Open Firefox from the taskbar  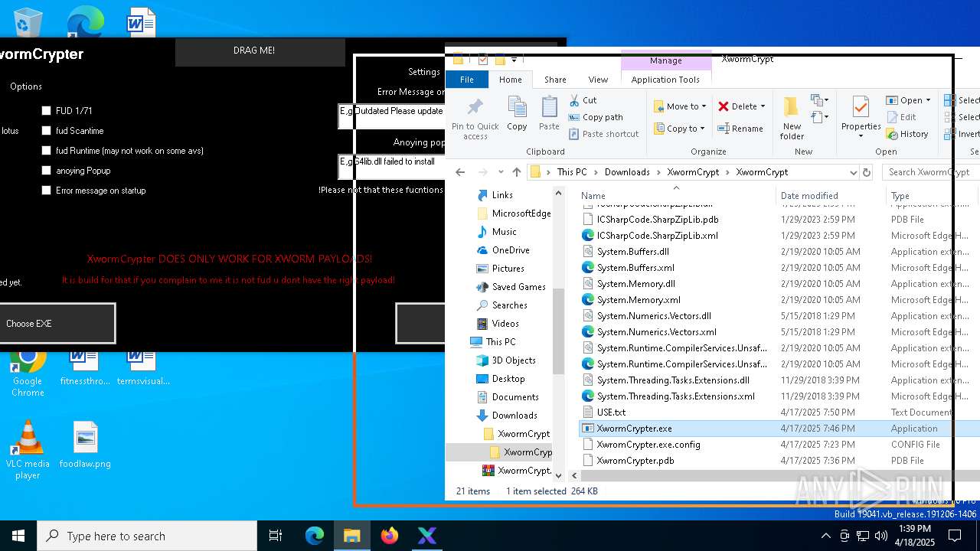390,536
